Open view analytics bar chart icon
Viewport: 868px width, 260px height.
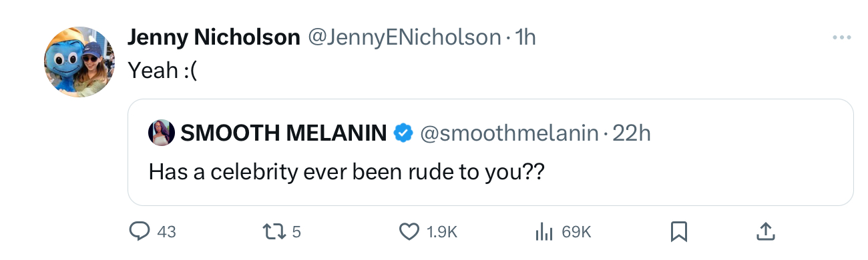(544, 231)
